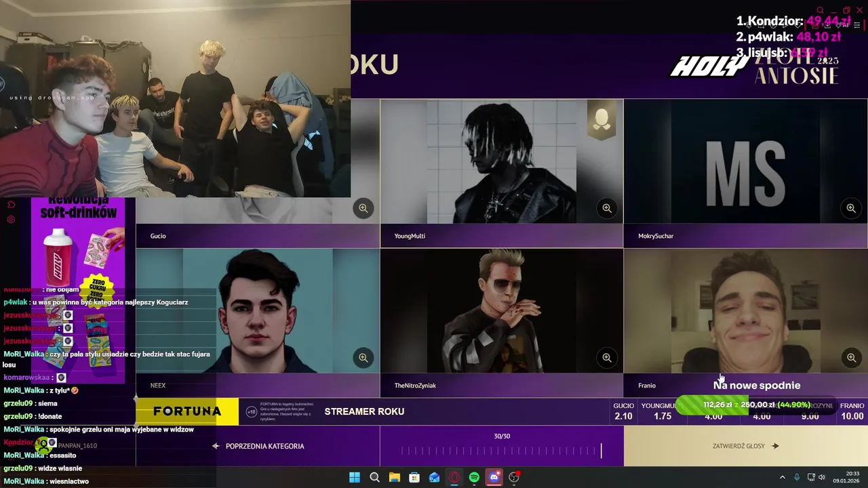Open Outlook from taskbar
868x488 pixels.
[x=434, y=477]
